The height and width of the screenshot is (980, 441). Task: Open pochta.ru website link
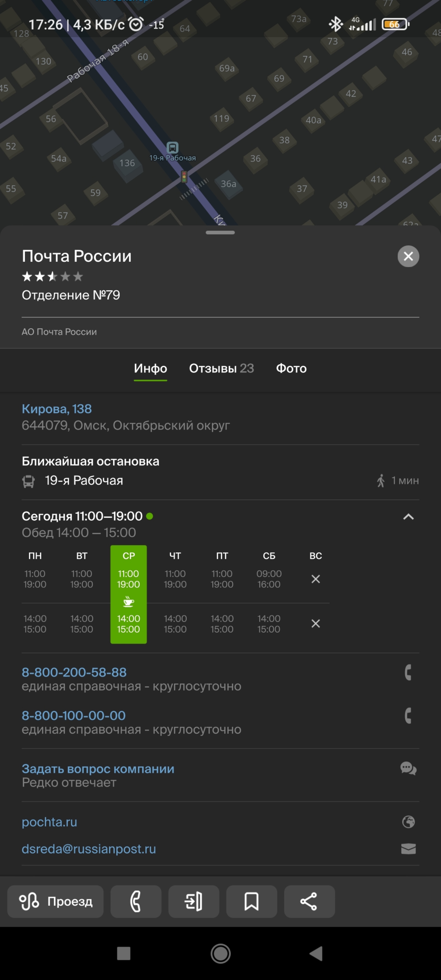(x=49, y=822)
